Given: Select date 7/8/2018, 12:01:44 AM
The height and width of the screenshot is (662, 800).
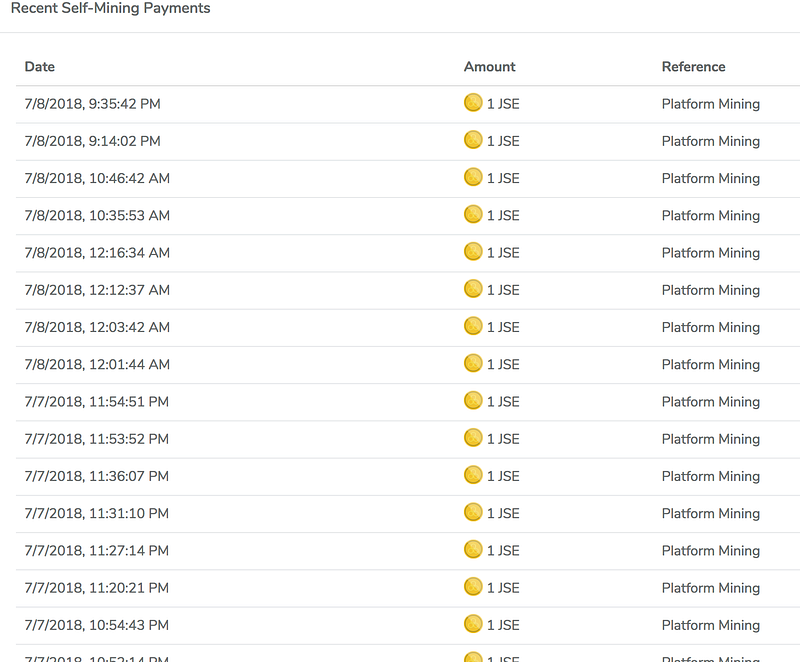Looking at the screenshot, I should tap(97, 365).
